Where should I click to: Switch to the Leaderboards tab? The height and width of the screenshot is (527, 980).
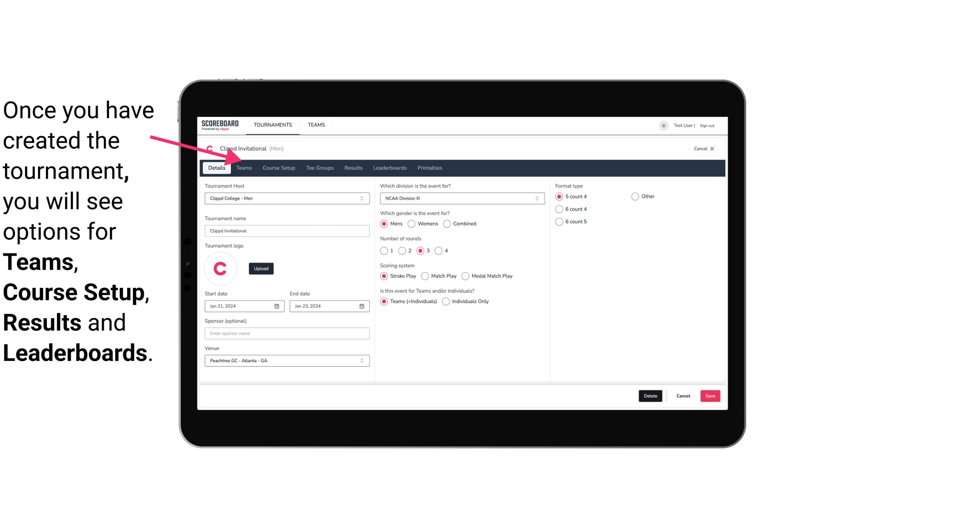point(389,167)
